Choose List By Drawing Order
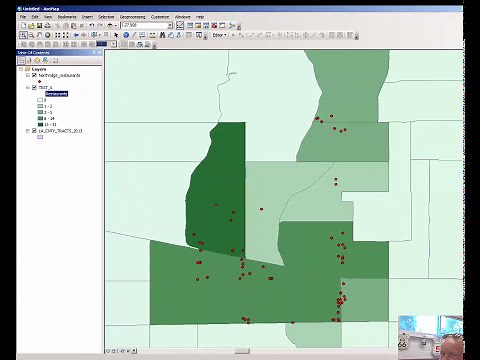 pyautogui.click(x=21, y=60)
